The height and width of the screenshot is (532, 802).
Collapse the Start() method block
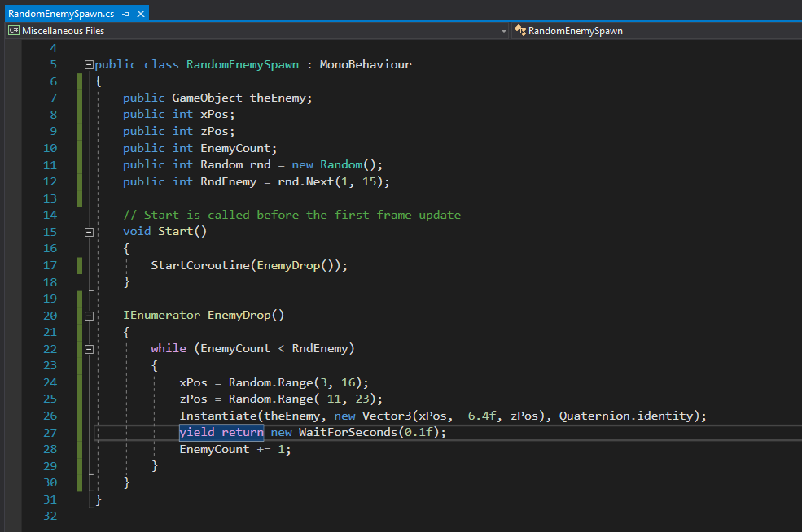(89, 232)
